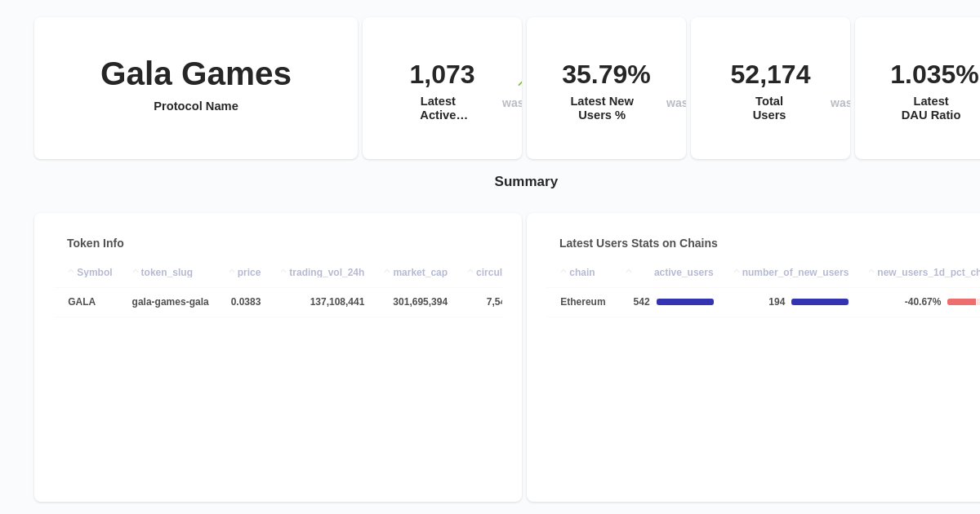Click the sort arrow on the price column
Viewport: 980px width, 514px height.
[x=231, y=273]
